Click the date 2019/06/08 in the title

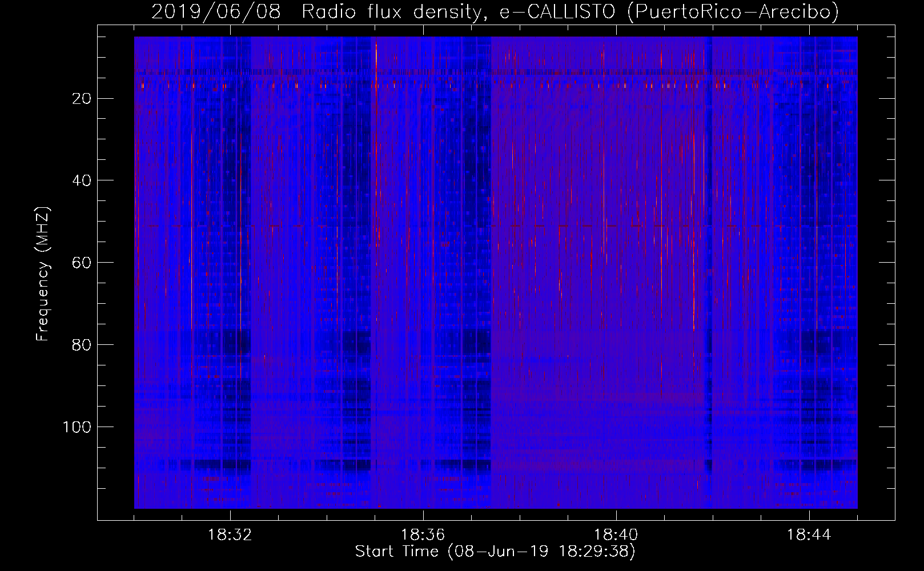[x=216, y=11]
